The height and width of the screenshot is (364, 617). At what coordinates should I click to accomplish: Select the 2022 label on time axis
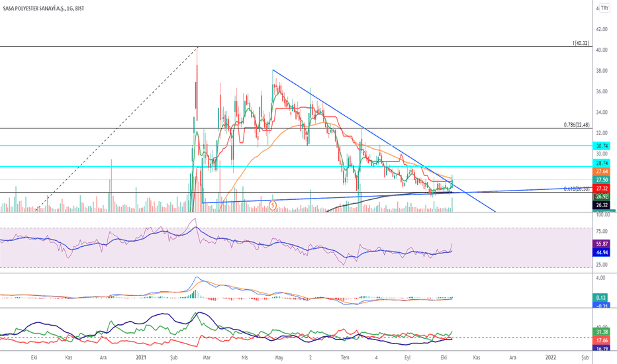coord(551,357)
